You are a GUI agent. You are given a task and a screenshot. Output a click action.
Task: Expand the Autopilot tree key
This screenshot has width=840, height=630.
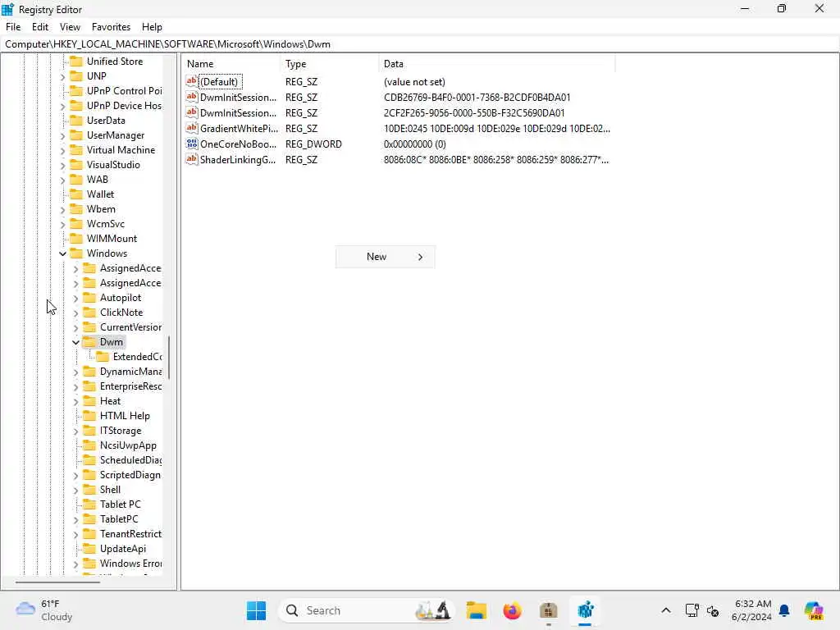(75, 298)
